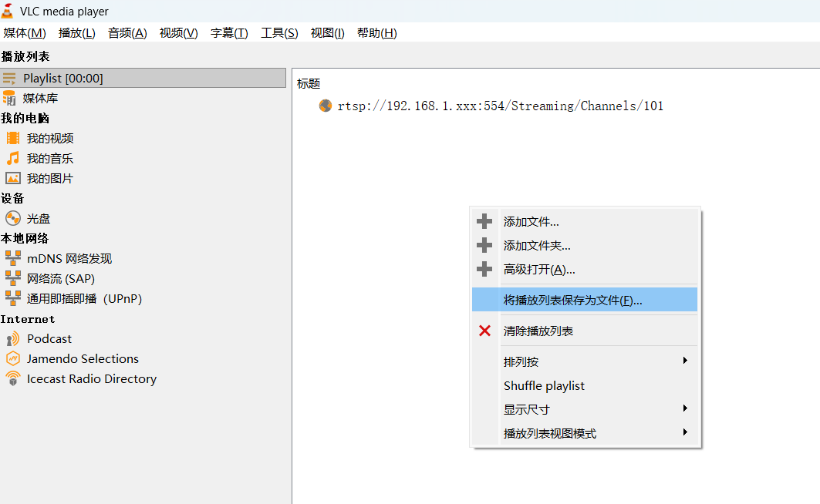Click the Icecast Radio Directory icon

click(x=13, y=378)
